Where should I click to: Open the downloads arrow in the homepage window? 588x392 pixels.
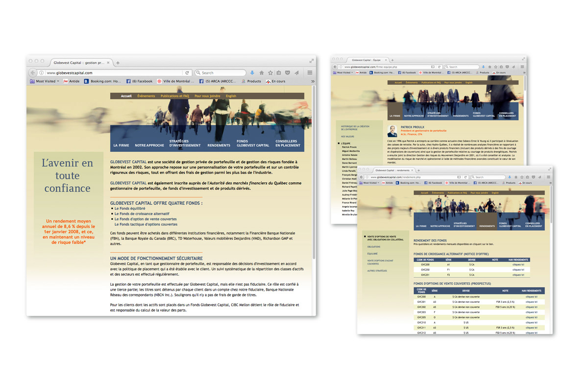click(252, 73)
